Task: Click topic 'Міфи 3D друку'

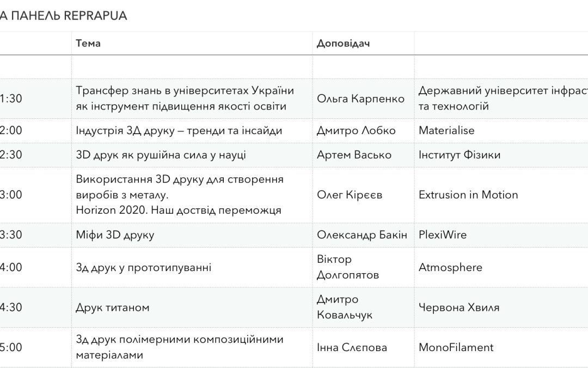Action: pos(115,235)
